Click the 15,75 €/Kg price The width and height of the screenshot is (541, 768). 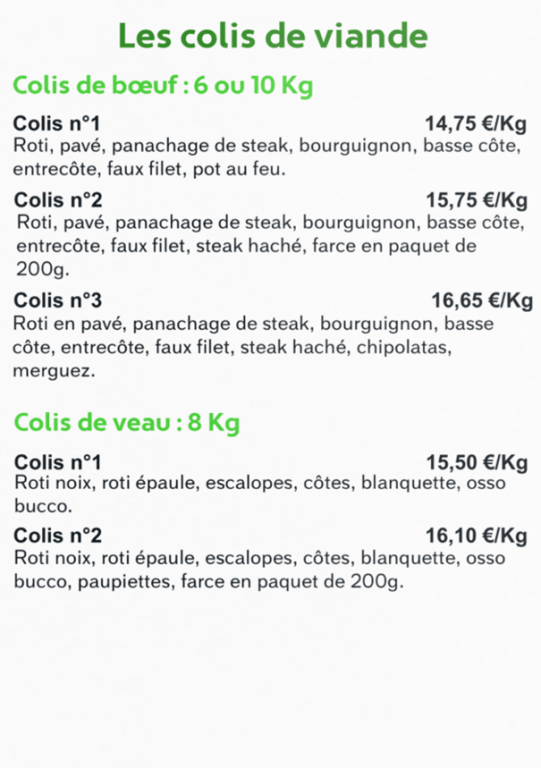coord(476,200)
